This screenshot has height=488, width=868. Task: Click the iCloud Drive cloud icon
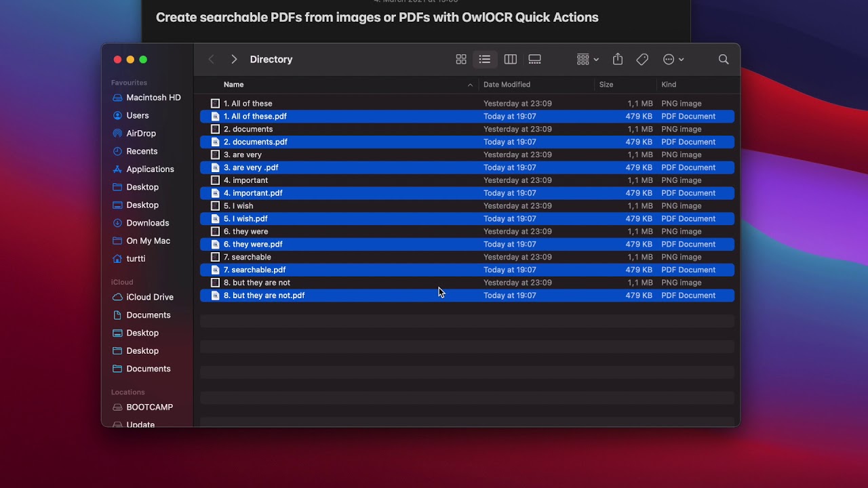[x=117, y=297]
